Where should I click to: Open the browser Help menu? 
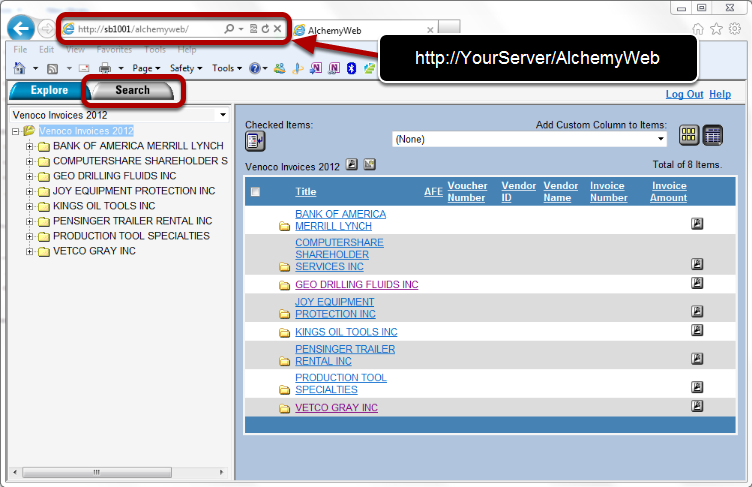tap(187, 49)
